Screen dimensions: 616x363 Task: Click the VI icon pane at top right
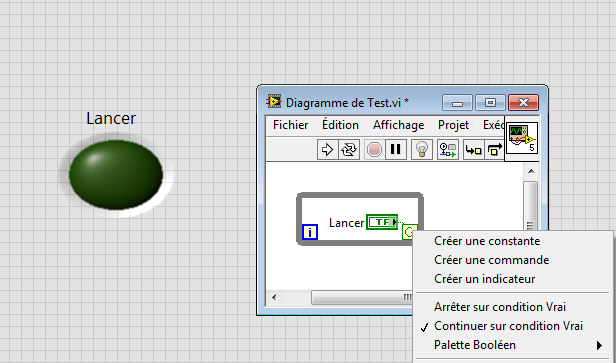click(522, 138)
